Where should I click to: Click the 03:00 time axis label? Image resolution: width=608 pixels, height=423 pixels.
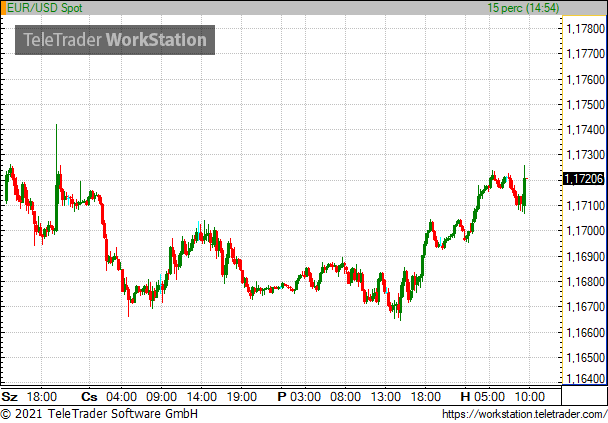[x=306, y=397]
